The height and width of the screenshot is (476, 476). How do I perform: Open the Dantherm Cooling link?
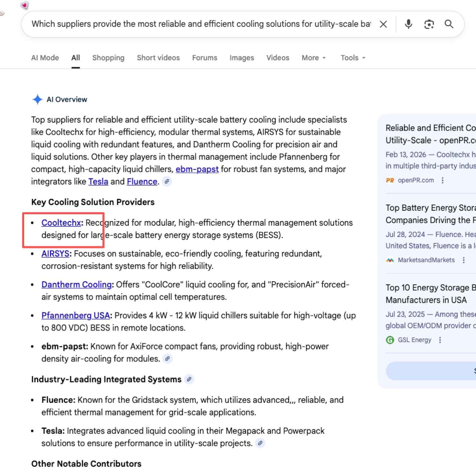(77, 285)
